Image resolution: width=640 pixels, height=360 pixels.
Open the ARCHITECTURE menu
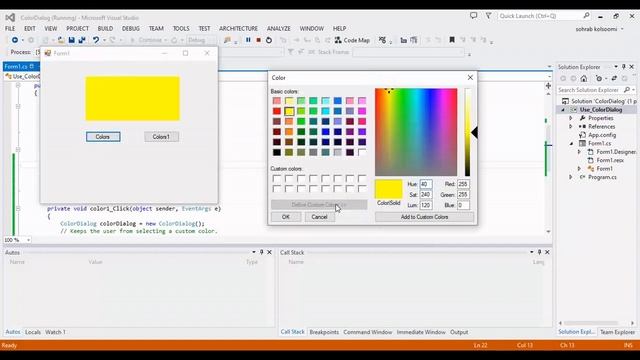[238, 29]
